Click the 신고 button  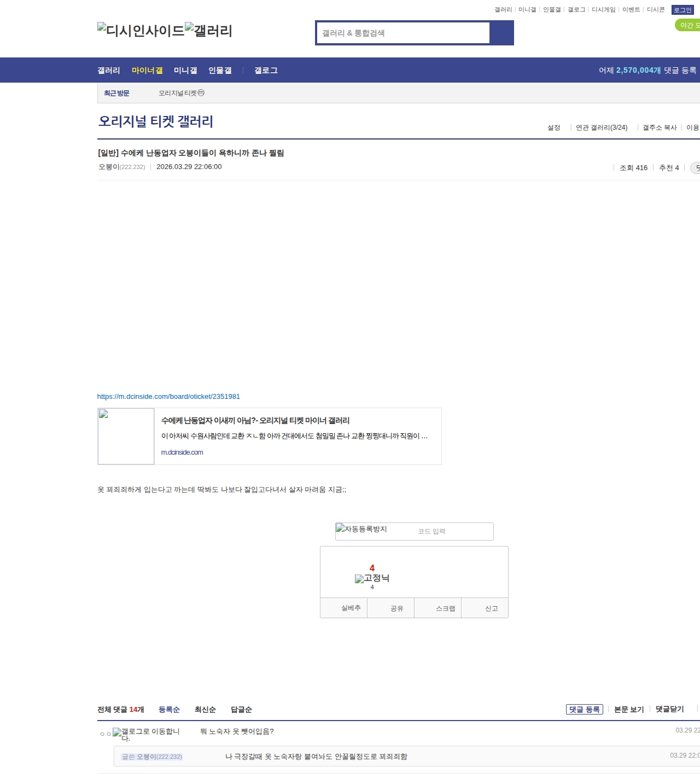485,608
